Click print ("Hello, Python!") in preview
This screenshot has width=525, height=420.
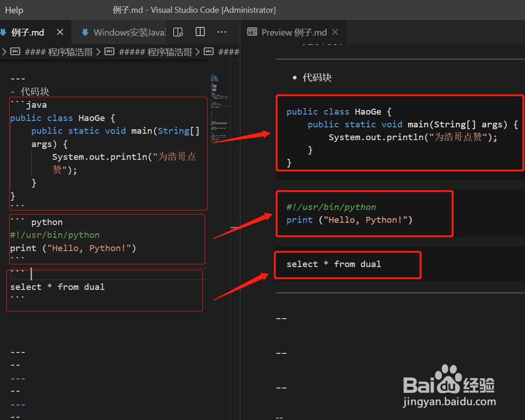click(350, 220)
